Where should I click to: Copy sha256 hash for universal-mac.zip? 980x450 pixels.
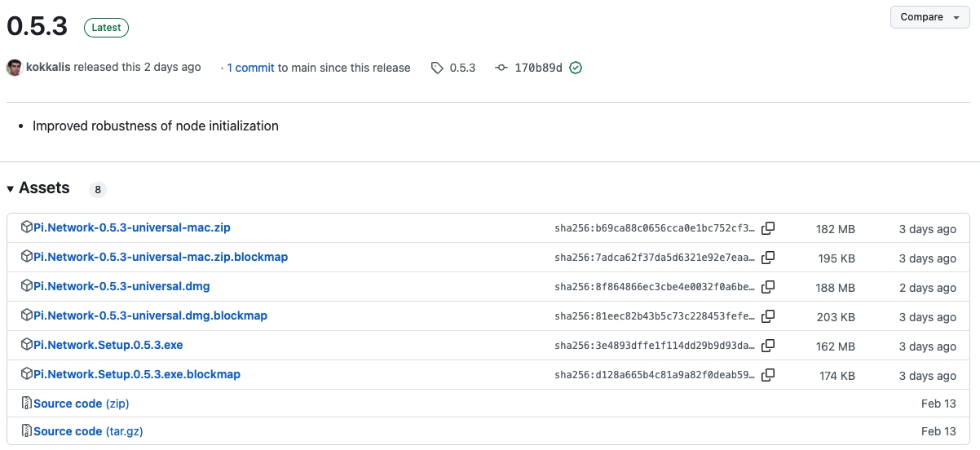pyautogui.click(x=767, y=228)
